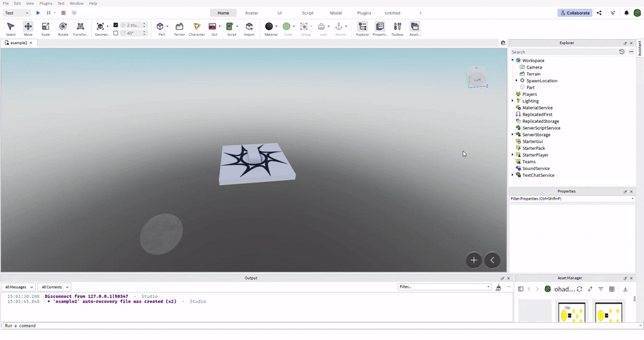Expand the StarterPlayer node
The image size is (644, 340).
click(x=513, y=155)
